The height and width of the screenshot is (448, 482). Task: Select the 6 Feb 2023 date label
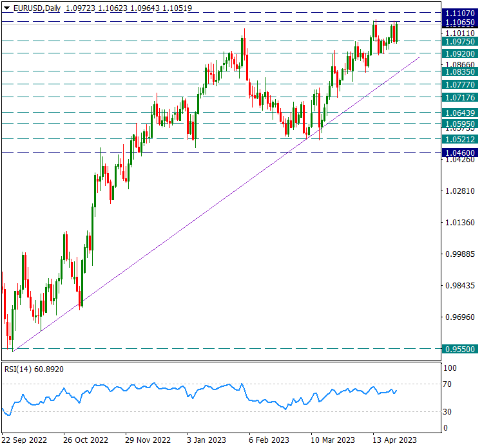pos(269,440)
